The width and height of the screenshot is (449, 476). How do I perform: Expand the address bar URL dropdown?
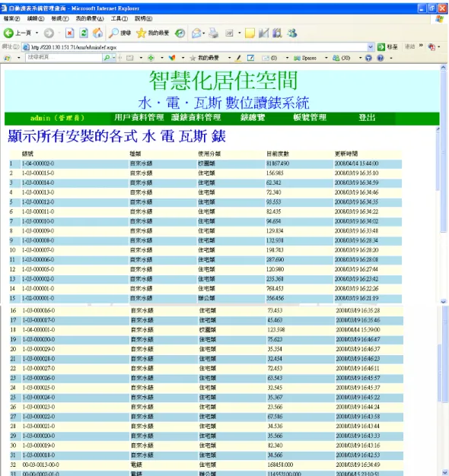pos(371,47)
